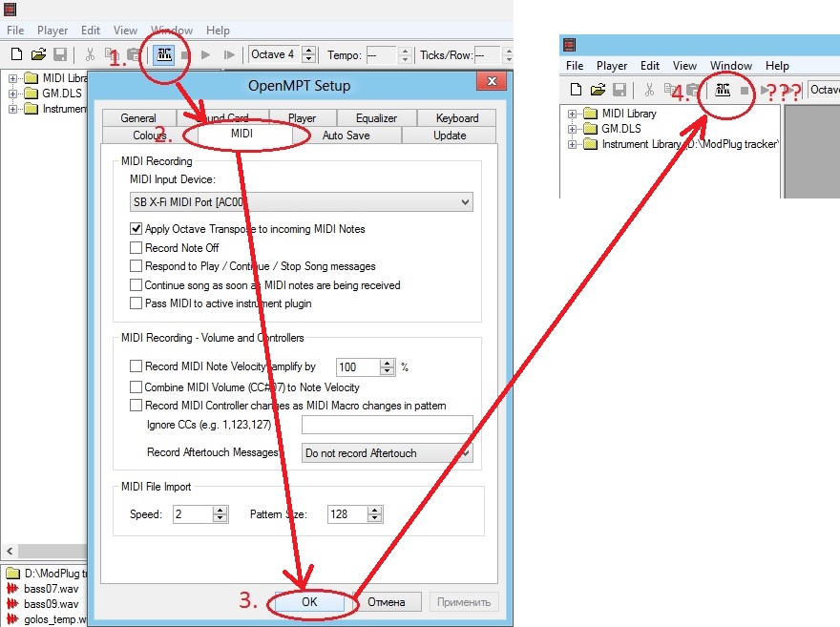Click New file icon in left window toolbar
Screen dimensions: 840x627
(x=16, y=54)
